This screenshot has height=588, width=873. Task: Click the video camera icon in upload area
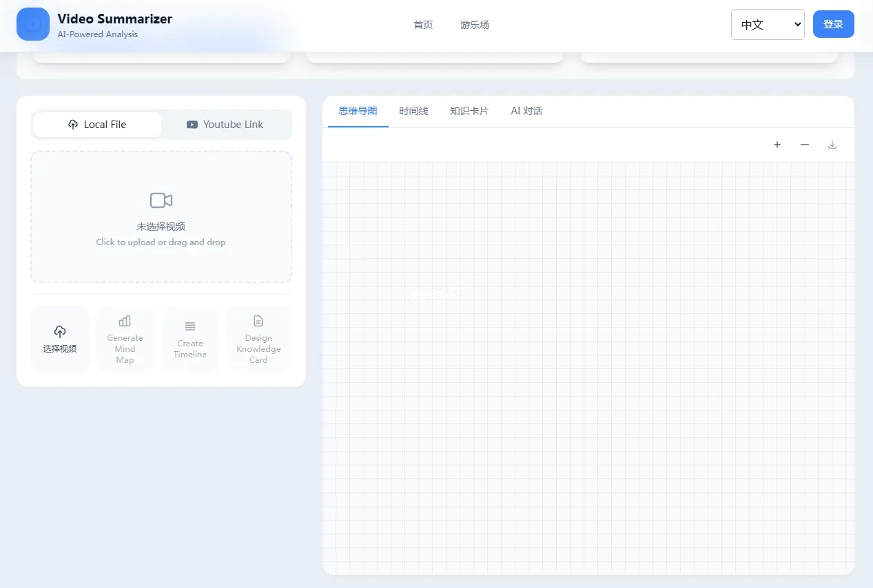pos(161,200)
